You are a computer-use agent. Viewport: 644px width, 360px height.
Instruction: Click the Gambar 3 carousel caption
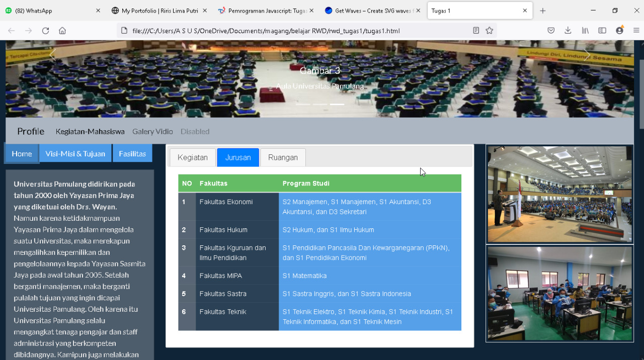point(320,70)
